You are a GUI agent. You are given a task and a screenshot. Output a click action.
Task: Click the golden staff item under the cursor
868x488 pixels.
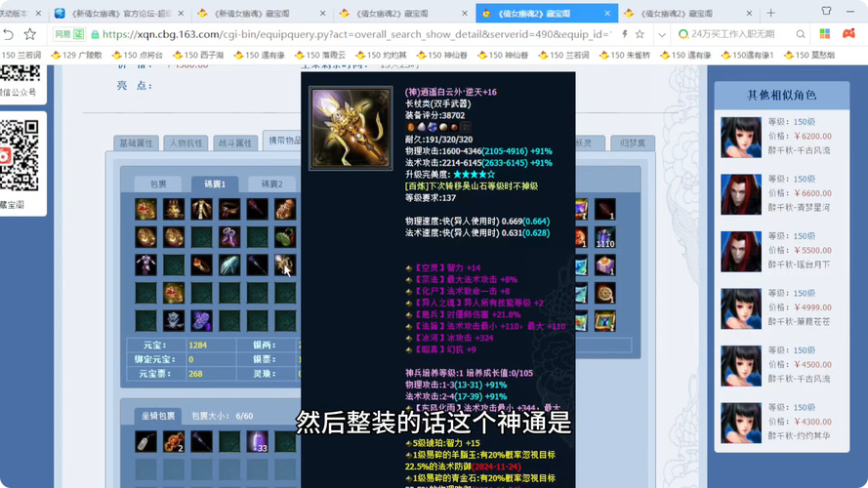tap(285, 265)
